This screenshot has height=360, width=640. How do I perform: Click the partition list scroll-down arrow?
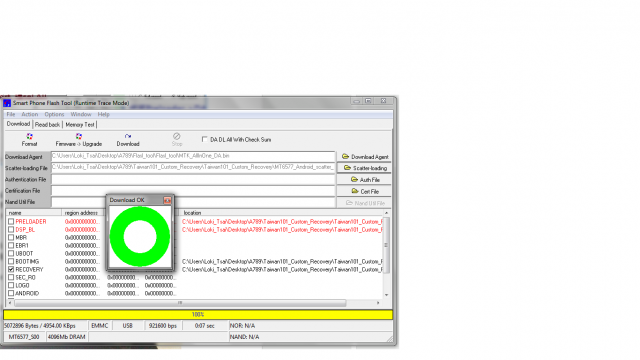386,295
